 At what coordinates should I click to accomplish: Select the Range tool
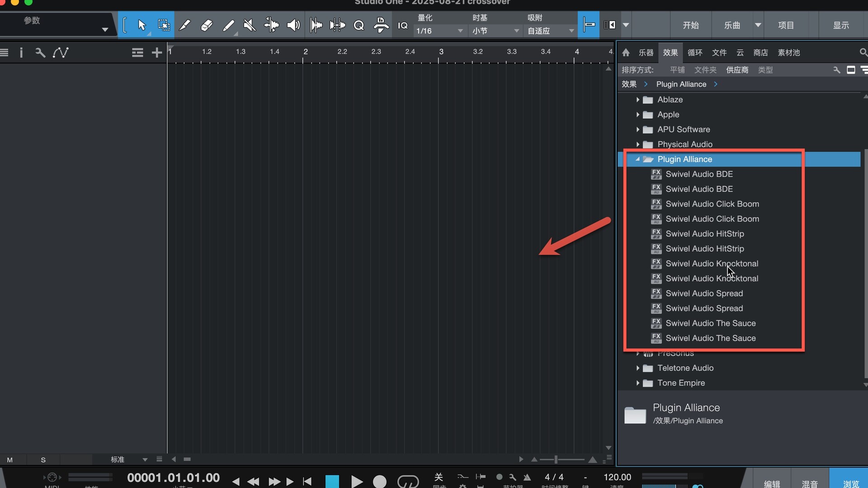coord(164,25)
